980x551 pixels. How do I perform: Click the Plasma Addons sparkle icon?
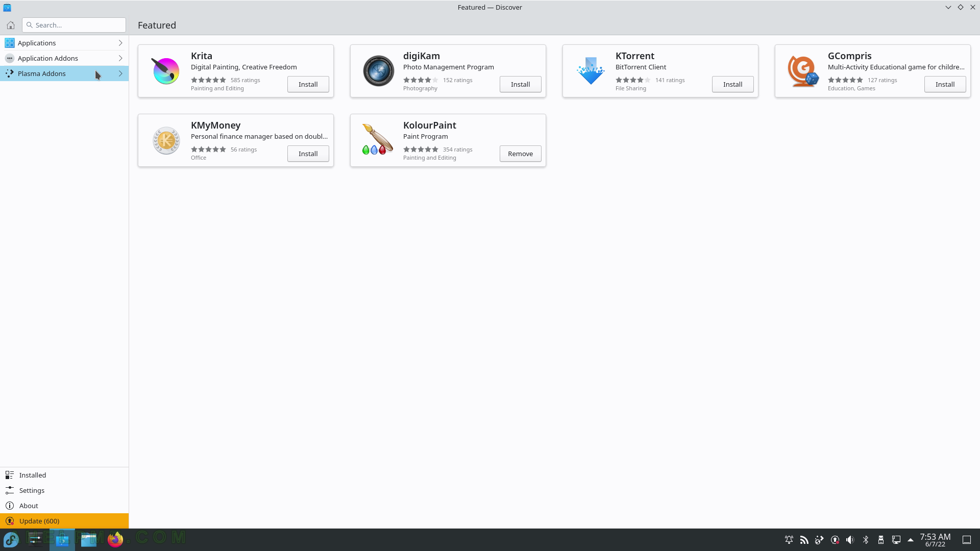point(9,73)
